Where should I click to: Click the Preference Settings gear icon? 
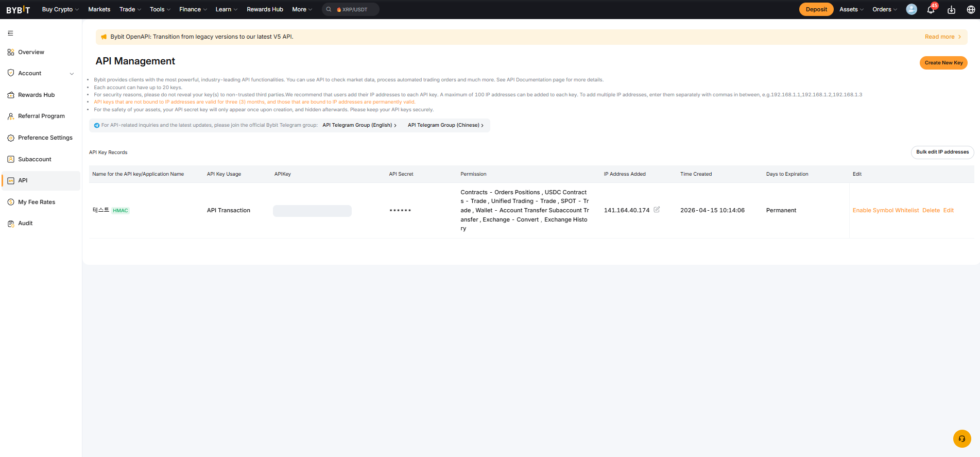point(11,138)
